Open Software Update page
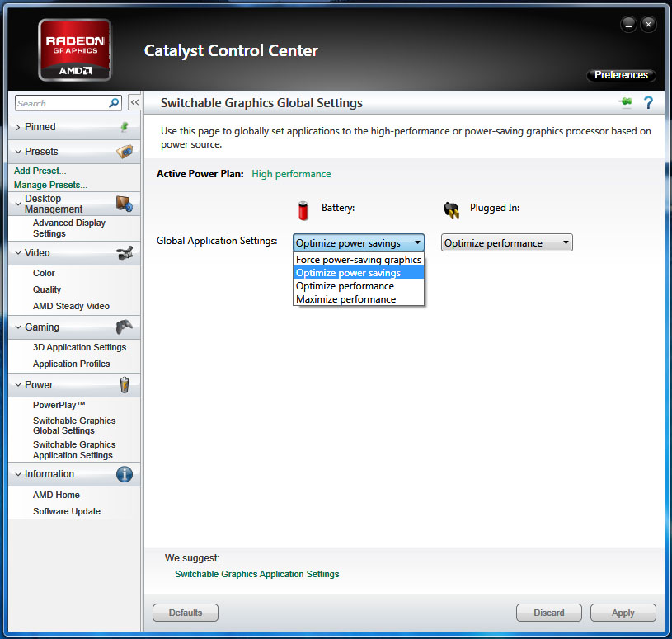Viewport: 672px width, 639px height. click(x=67, y=511)
